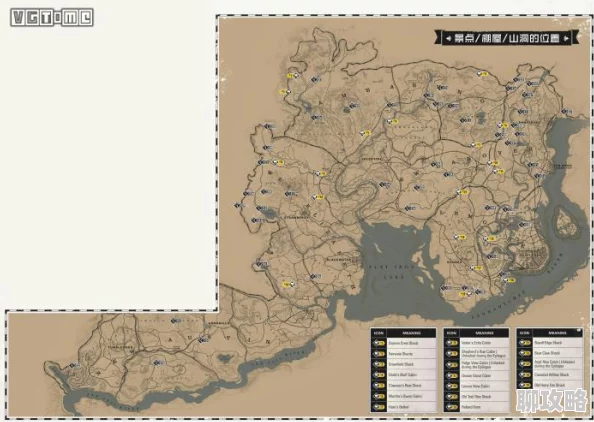Image resolution: width=594 pixels, height=422 pixels.
Task: Click the Old Trail Rise Shack legend entry
Action: click(x=477, y=397)
